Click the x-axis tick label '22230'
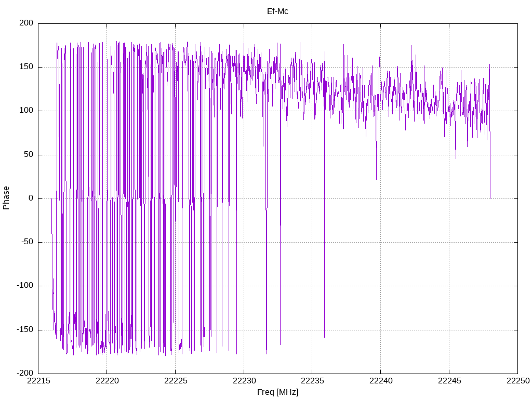 (244, 381)
